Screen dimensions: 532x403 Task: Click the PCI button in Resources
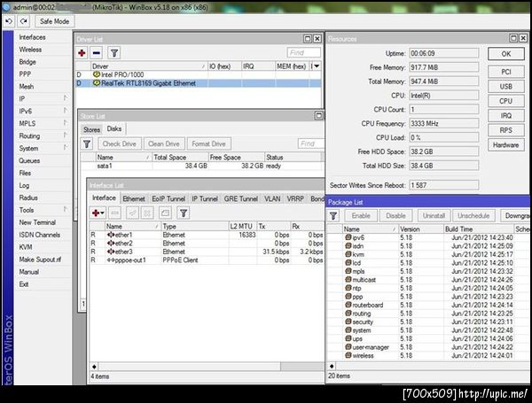(x=506, y=72)
